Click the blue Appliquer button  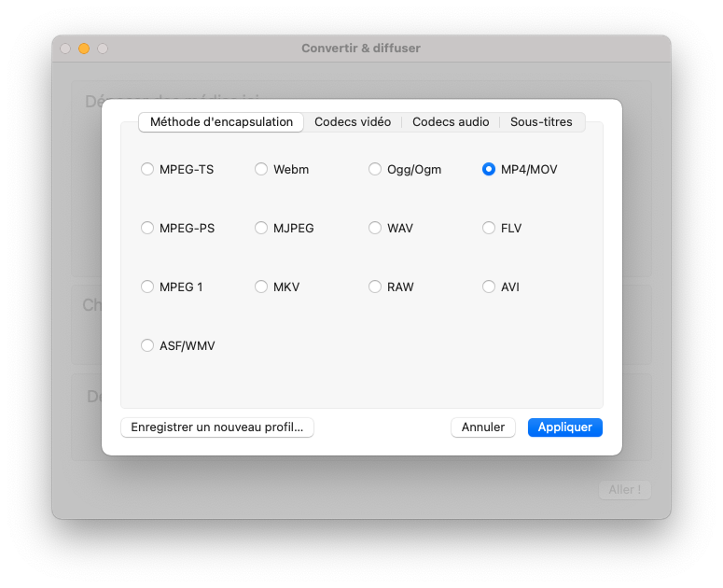(x=564, y=427)
